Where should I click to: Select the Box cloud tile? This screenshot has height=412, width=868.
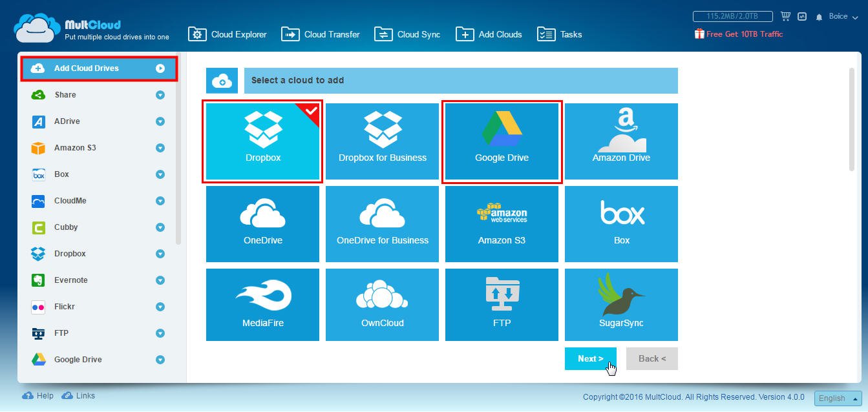(x=621, y=224)
